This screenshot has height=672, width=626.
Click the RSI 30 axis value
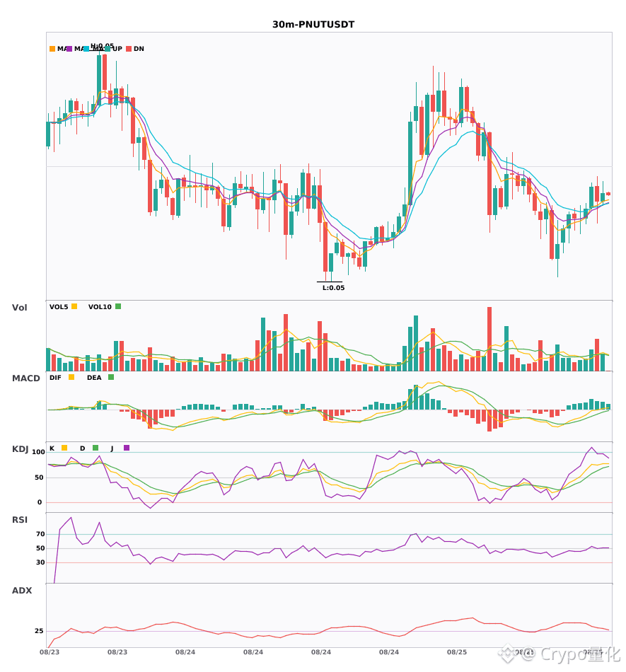coord(40,562)
